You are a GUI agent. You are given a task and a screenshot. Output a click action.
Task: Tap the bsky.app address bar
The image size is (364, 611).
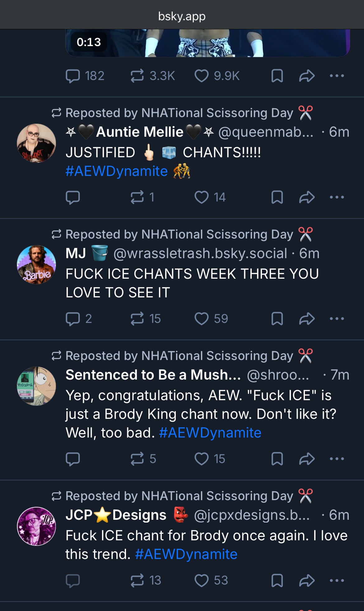182,16
